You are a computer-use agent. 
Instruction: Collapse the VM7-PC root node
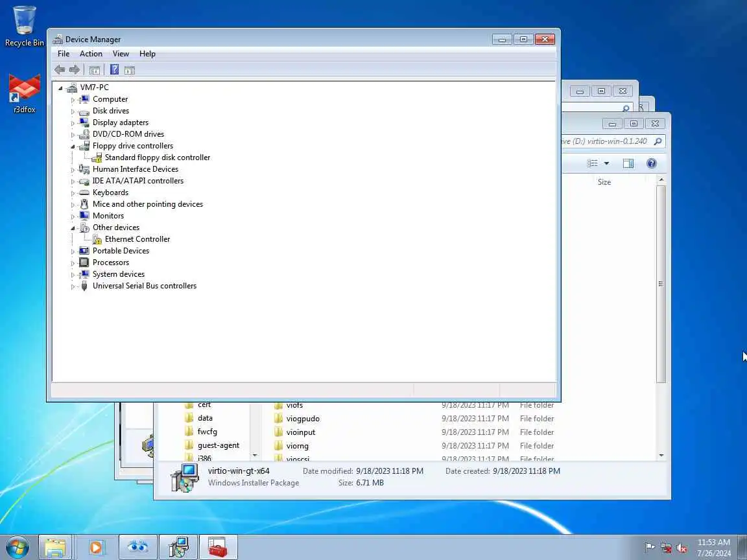point(60,88)
